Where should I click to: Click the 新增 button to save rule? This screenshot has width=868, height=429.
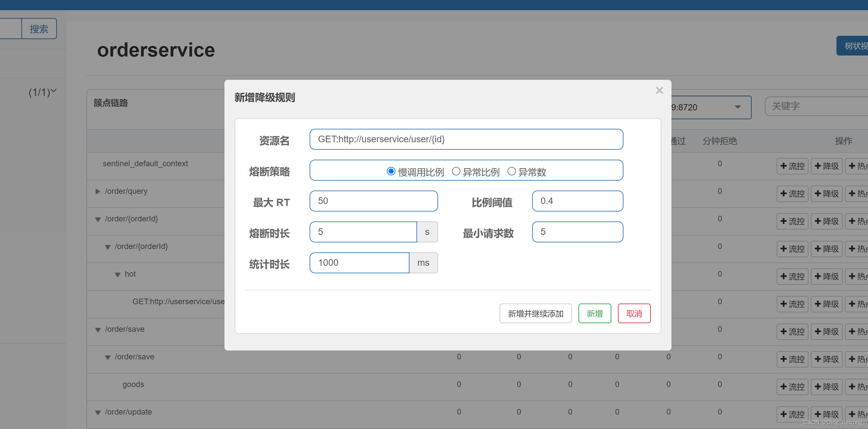tap(595, 313)
